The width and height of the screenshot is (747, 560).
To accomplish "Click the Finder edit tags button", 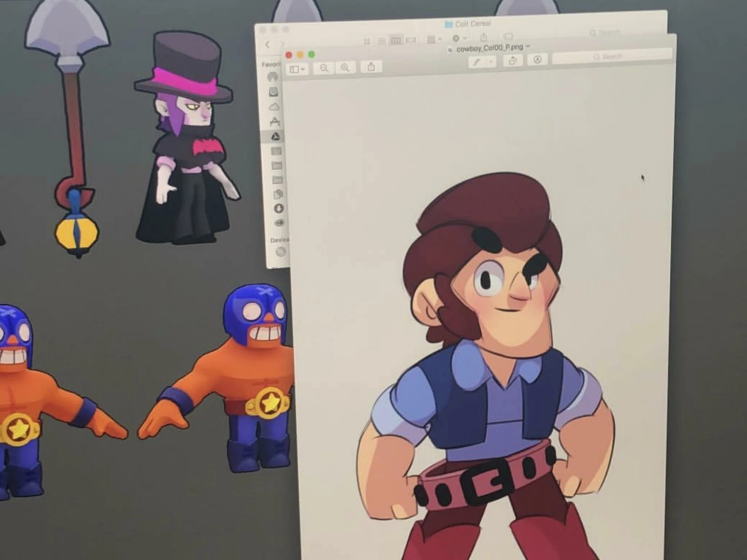I will point(508,36).
